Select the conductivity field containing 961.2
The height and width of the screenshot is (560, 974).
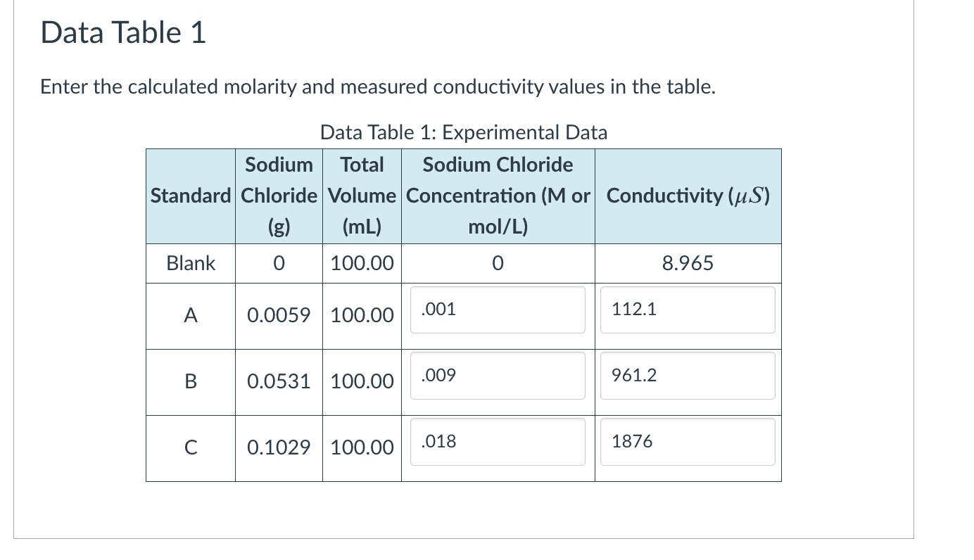coord(688,376)
